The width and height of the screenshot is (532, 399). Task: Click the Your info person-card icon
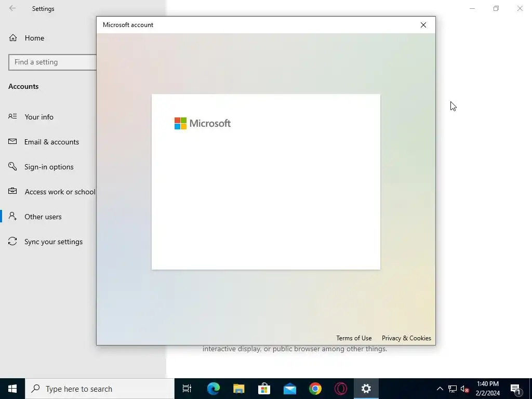pos(12,116)
